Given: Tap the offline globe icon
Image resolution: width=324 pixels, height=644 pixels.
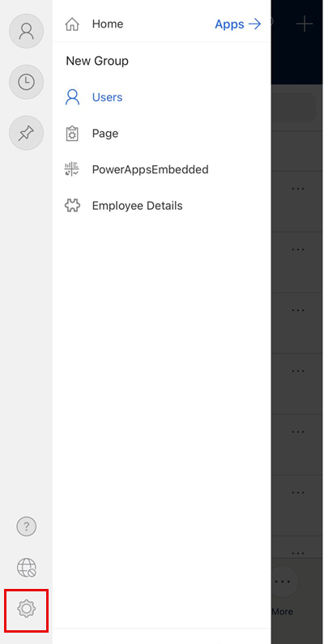Looking at the screenshot, I should coord(26,568).
